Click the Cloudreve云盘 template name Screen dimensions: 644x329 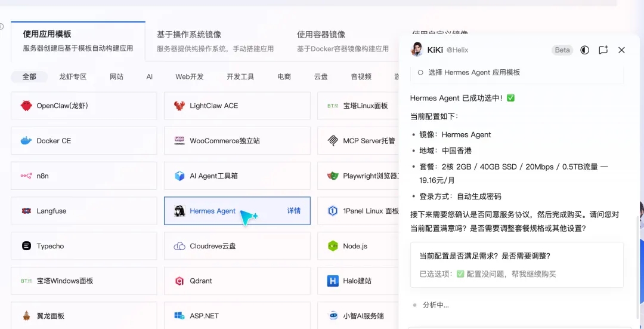coord(213,246)
